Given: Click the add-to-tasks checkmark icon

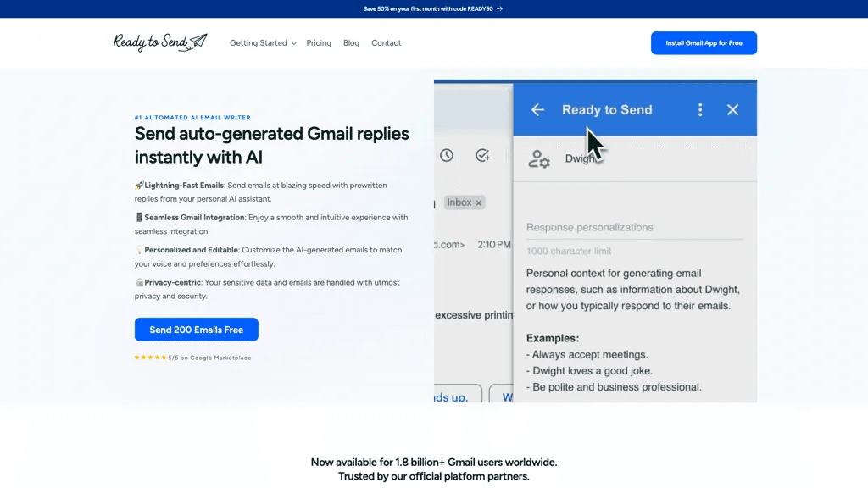Looking at the screenshot, I should tap(482, 156).
